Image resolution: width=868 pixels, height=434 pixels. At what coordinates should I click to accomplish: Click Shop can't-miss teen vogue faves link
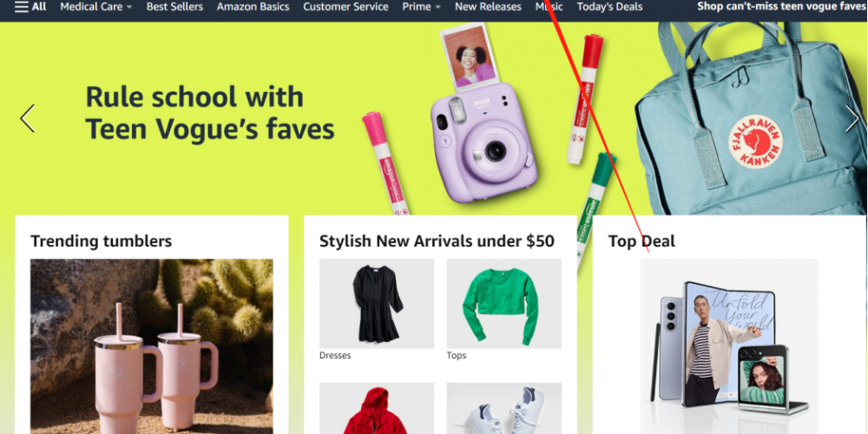781,7
